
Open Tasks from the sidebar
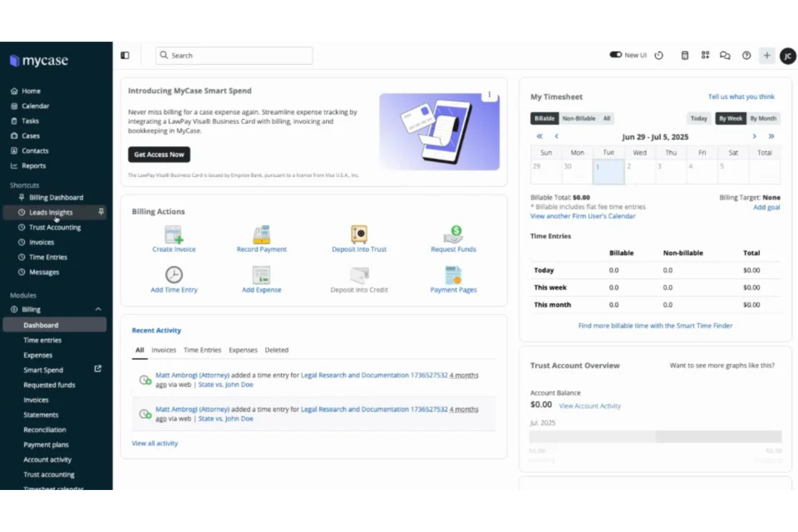pyautogui.click(x=30, y=121)
